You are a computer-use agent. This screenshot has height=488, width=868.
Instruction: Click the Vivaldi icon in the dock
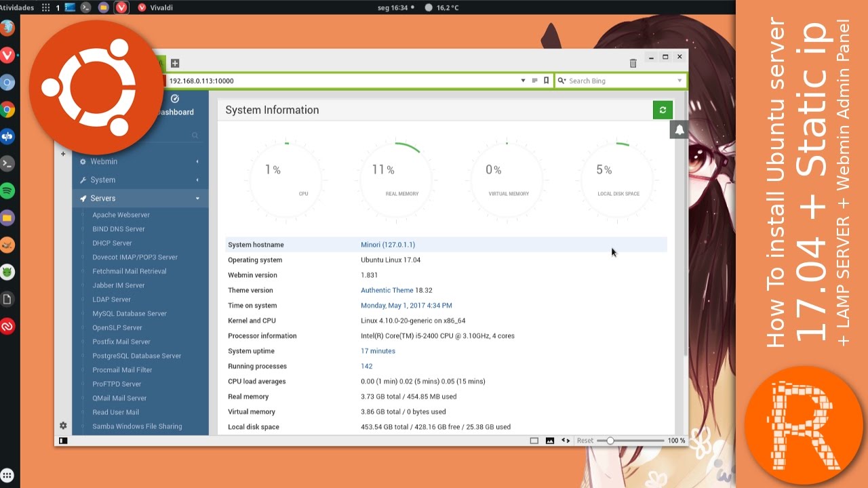[7, 55]
